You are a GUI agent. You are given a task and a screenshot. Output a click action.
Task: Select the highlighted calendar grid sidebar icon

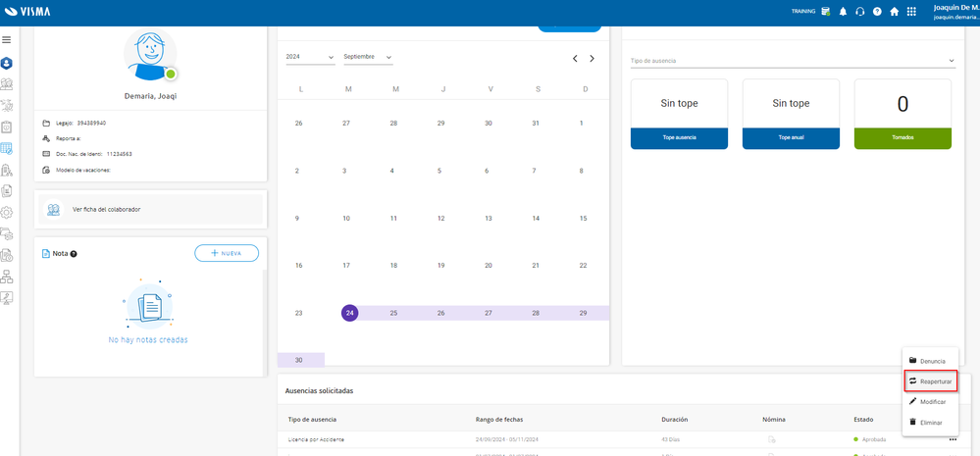[7, 149]
